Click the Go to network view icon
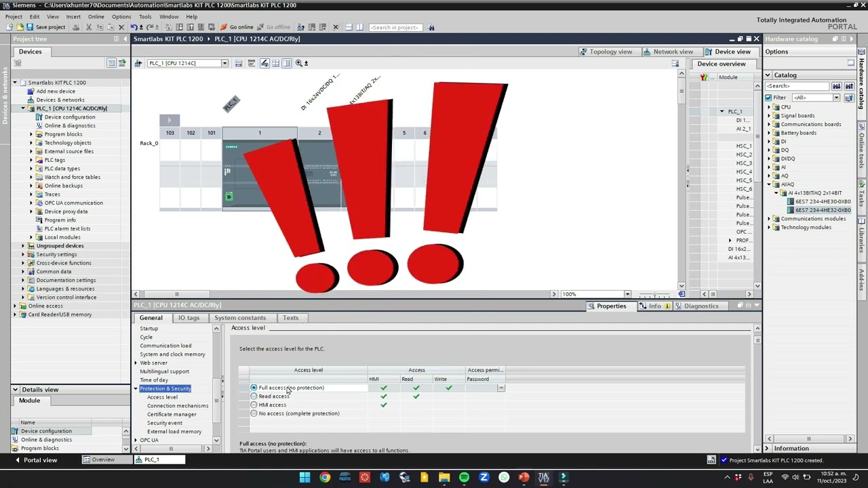This screenshot has height=488, width=868. click(x=138, y=63)
